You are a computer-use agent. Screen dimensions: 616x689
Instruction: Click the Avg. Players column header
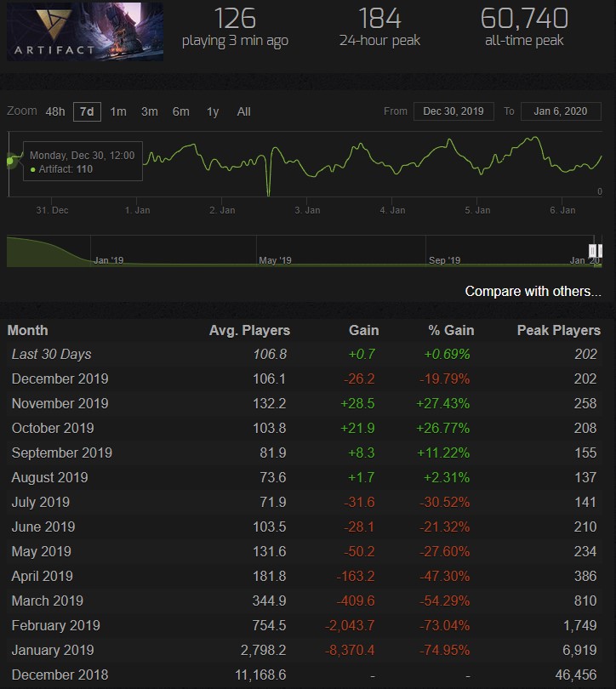[x=249, y=330]
